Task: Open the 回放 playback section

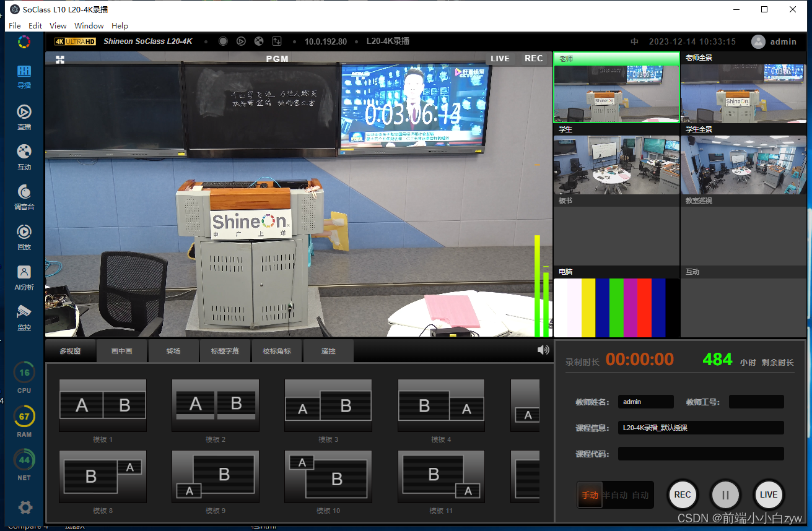Action: 24,237
